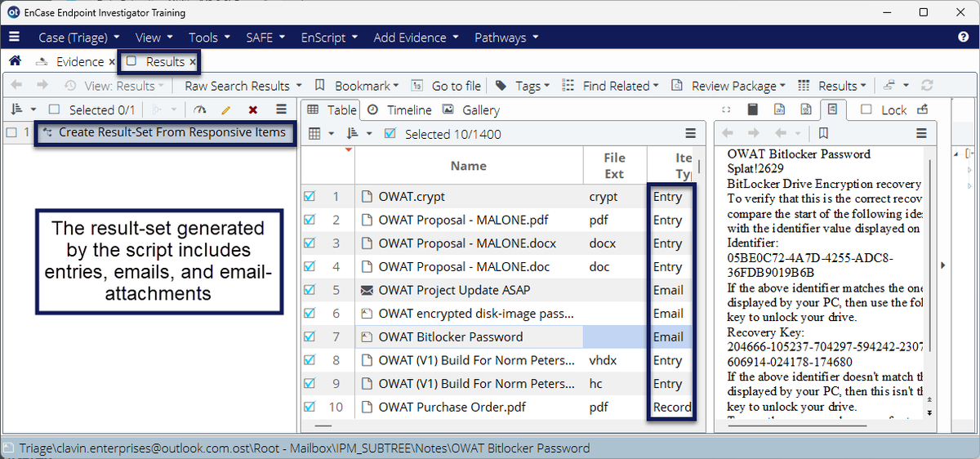Click the forward arrow in the main toolbar
Viewport: 980px width, 459px height.
[42, 86]
